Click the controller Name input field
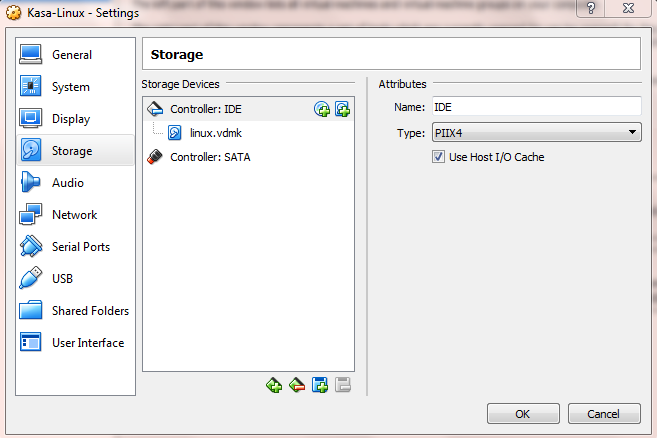Screen dimensions: 657x438 [536, 107]
